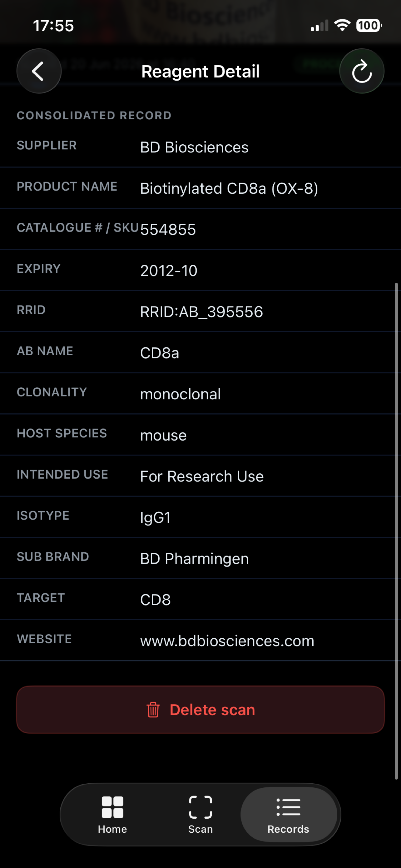Select the catalogue number 554855
The height and width of the screenshot is (868, 401).
[x=168, y=229]
